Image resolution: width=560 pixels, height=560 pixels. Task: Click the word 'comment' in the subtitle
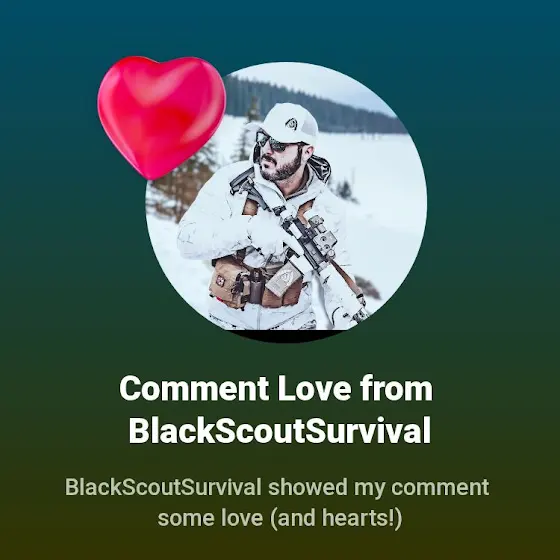[440, 488]
